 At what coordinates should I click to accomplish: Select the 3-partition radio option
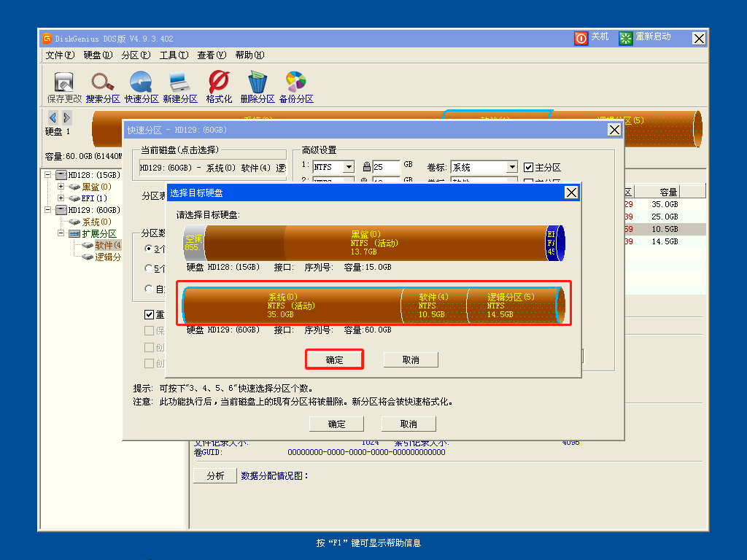coord(149,249)
